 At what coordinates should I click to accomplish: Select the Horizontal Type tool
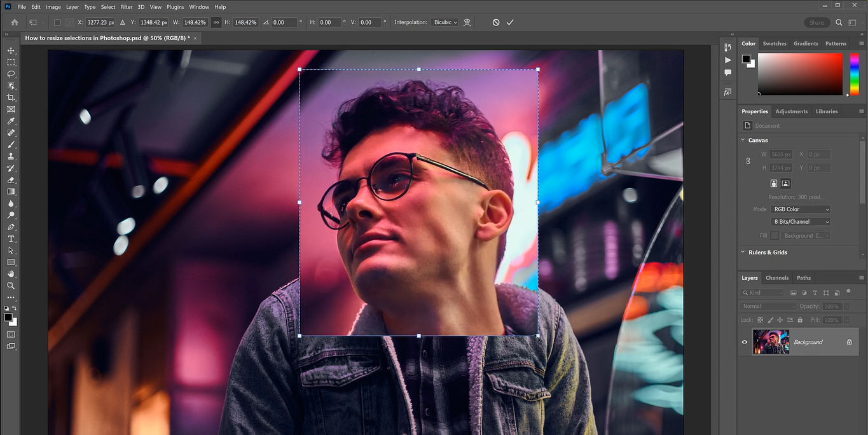[11, 238]
